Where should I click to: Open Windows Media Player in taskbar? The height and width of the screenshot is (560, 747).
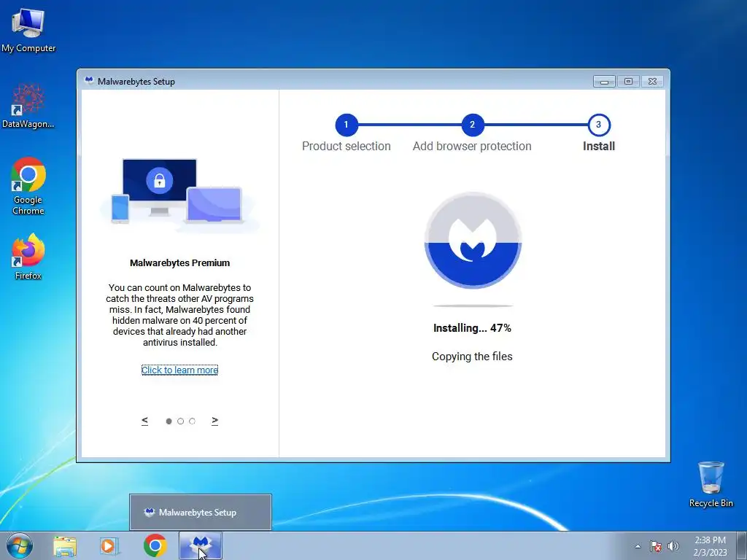pyautogui.click(x=109, y=546)
